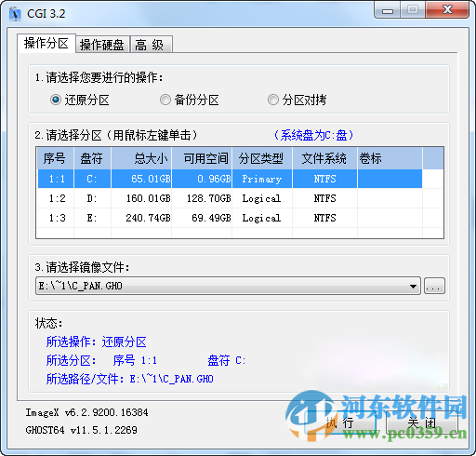Click the Primary partition type cell
This screenshot has height=456, width=476.
click(x=262, y=179)
